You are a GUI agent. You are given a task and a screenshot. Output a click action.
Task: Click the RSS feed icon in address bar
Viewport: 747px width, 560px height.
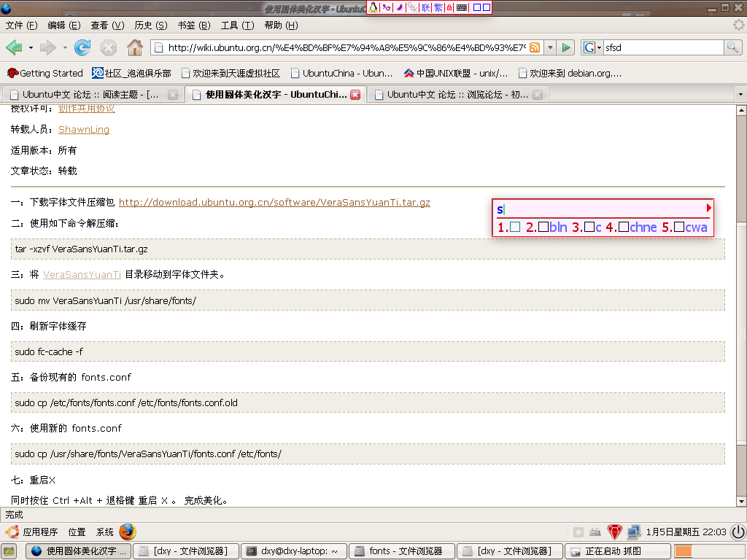click(535, 47)
